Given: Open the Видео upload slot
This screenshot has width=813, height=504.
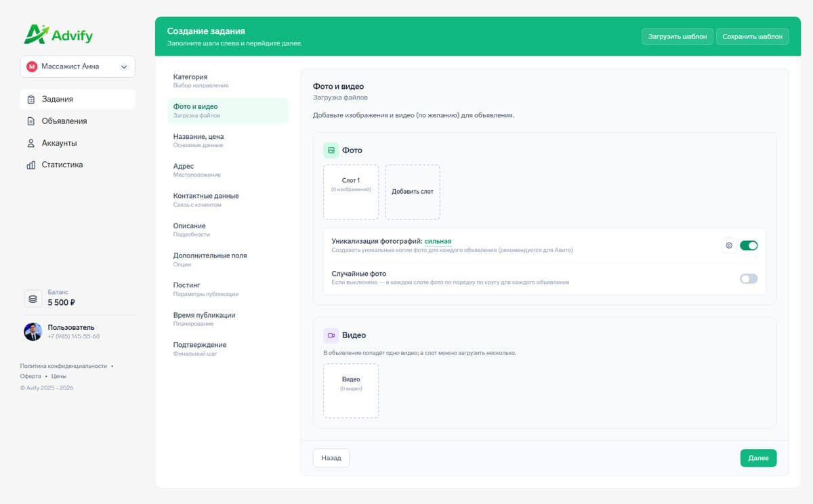Looking at the screenshot, I should [351, 391].
